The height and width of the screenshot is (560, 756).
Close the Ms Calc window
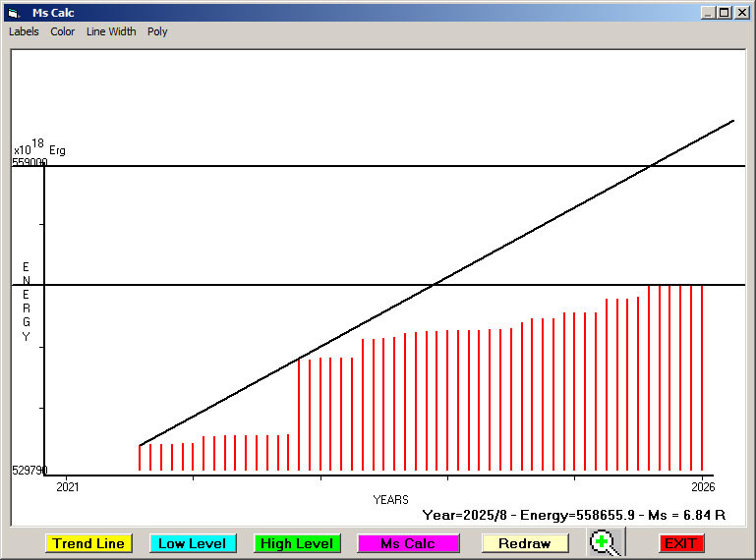coord(741,13)
